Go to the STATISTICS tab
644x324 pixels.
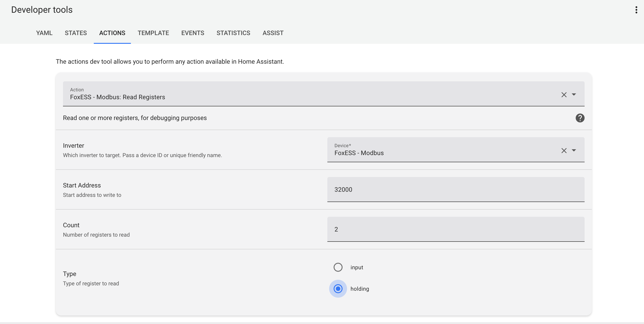233,33
